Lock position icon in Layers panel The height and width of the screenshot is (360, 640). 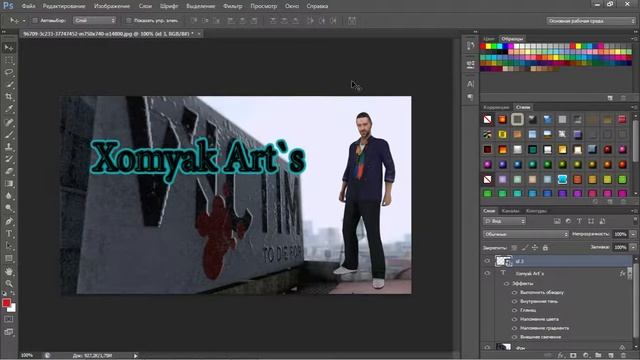click(535, 247)
